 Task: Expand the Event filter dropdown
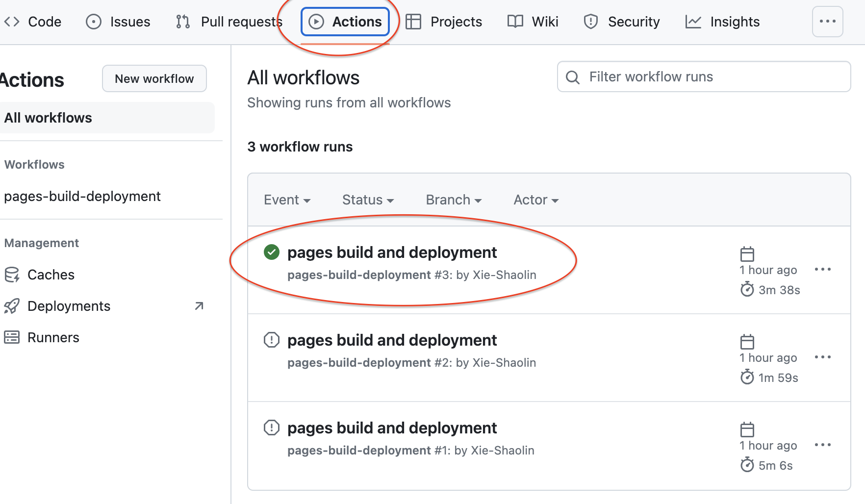[287, 200]
